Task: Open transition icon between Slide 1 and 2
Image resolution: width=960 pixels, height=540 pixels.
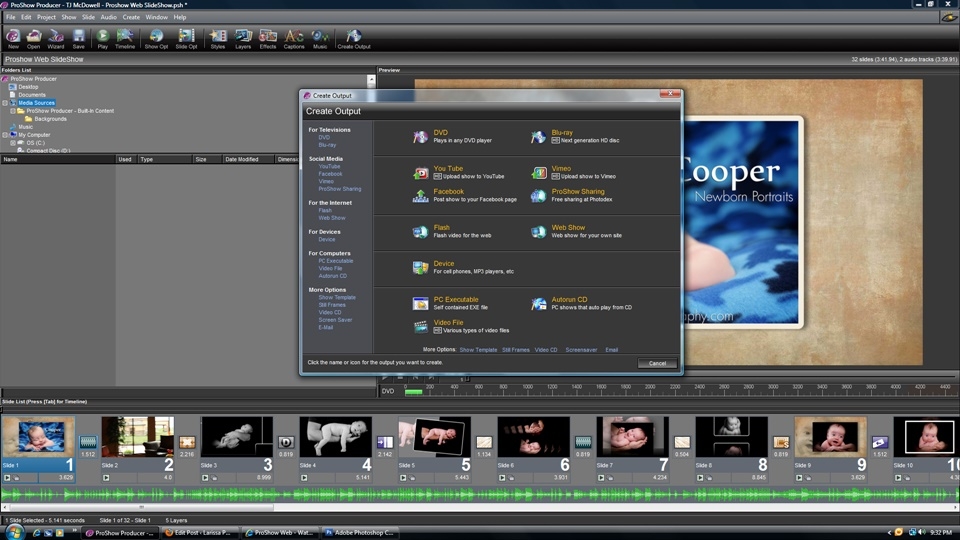Action: [x=88, y=442]
